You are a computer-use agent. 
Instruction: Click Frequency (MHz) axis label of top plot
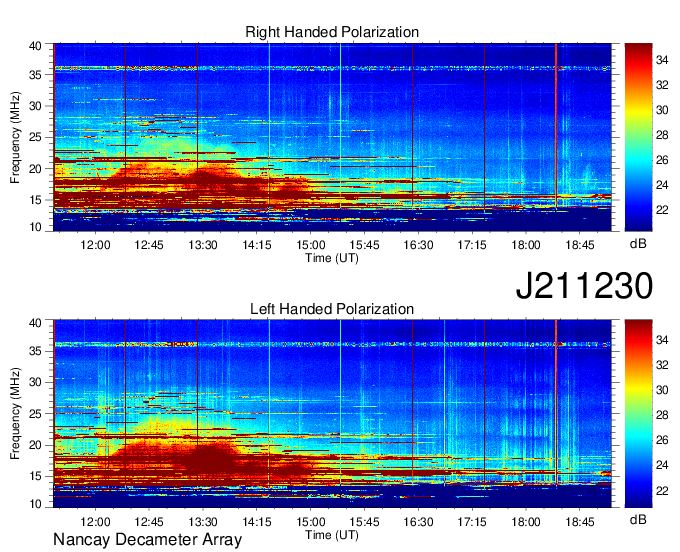(x=15, y=137)
